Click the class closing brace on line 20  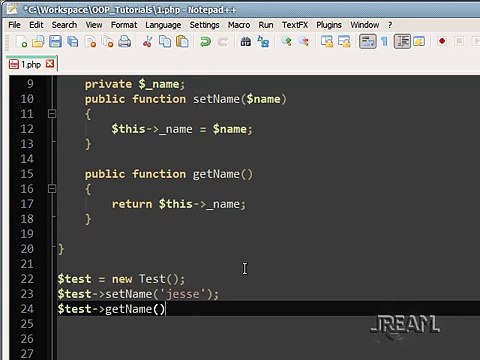[61, 249]
